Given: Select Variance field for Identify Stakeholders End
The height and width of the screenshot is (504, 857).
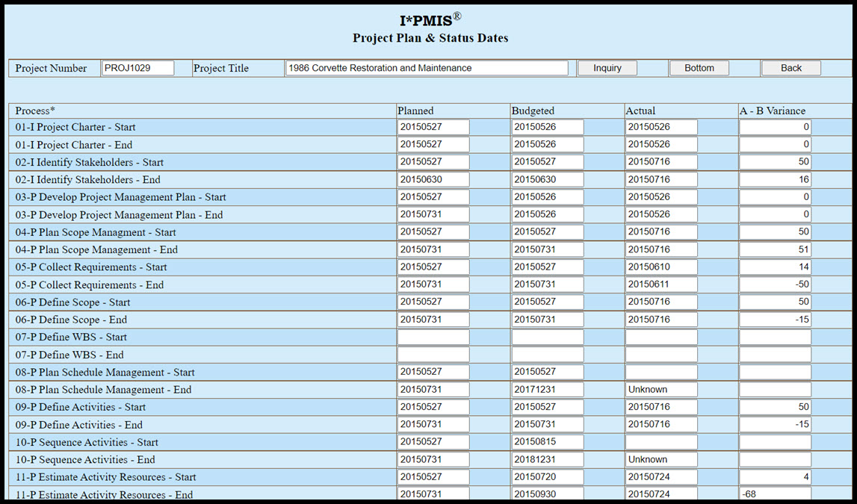Looking at the screenshot, I should click(x=775, y=180).
